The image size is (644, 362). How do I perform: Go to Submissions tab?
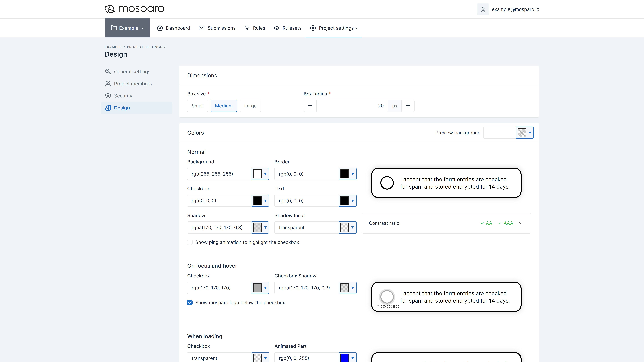tap(217, 28)
